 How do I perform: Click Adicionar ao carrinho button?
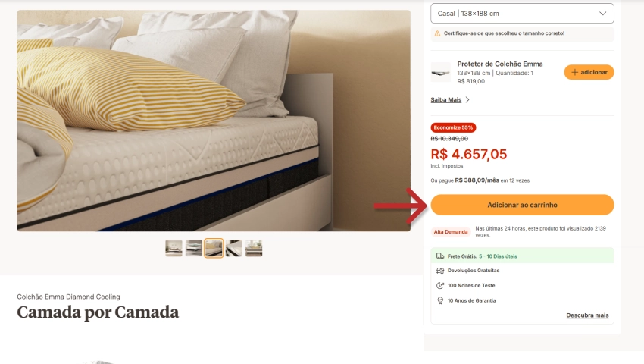522,205
